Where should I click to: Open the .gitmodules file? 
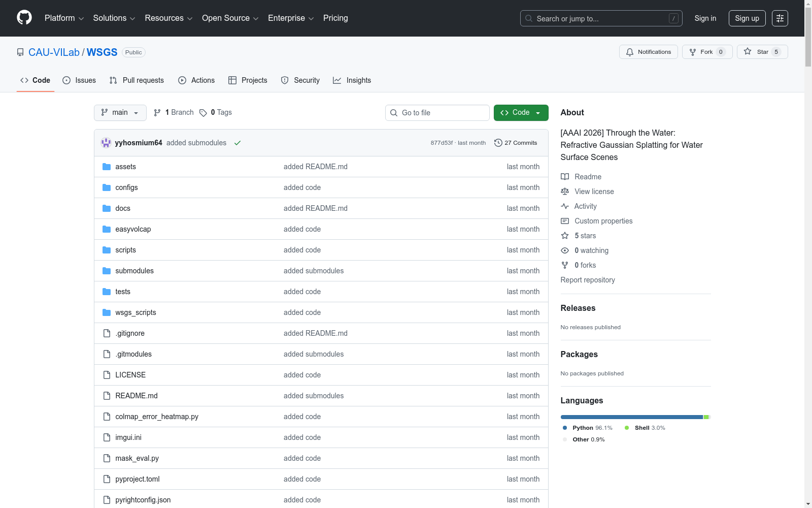point(133,354)
